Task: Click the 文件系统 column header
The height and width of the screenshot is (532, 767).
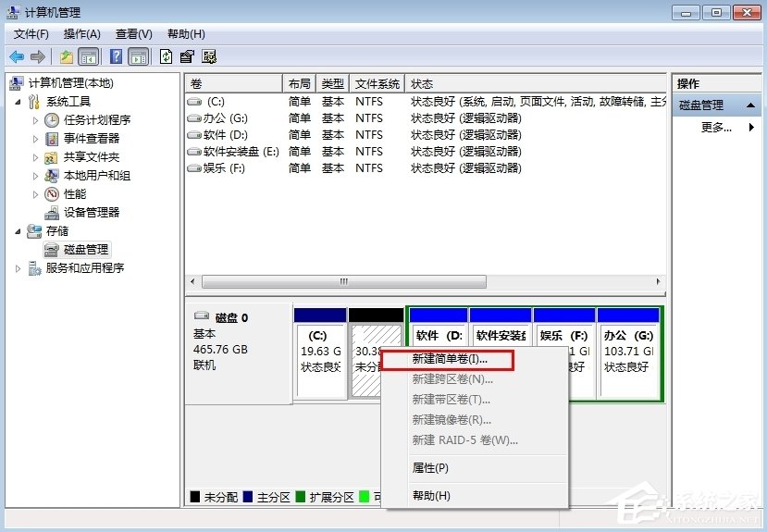Action: (377, 84)
